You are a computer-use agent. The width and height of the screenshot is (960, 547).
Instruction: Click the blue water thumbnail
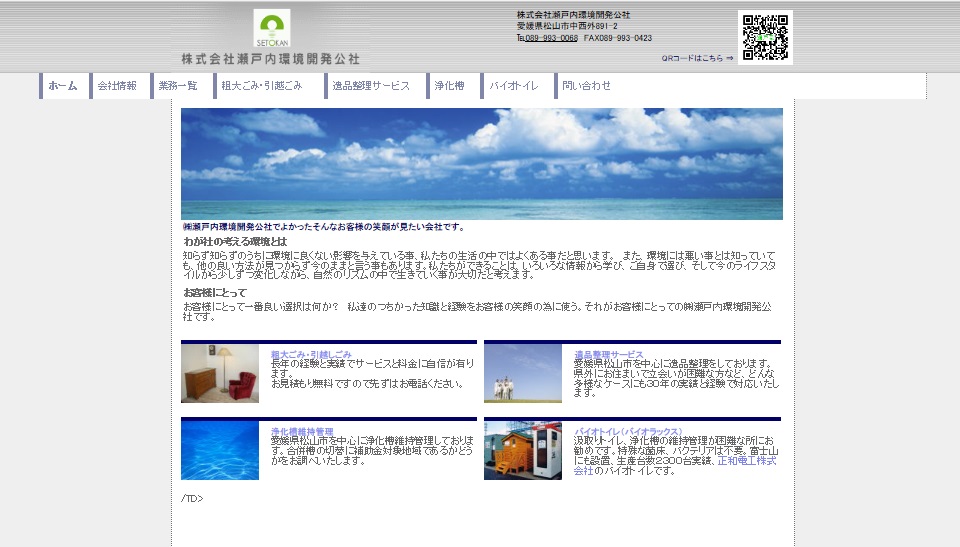pyautogui.click(x=220, y=450)
